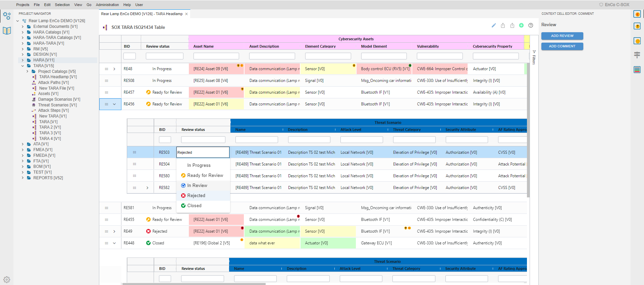
Task: Expand the FMEA [V1] tree folder
Action: point(22,150)
